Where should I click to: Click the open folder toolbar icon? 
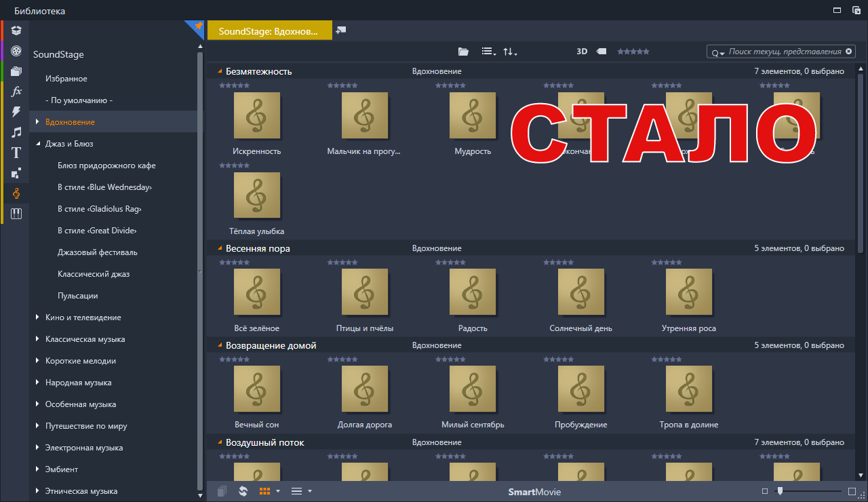point(463,52)
